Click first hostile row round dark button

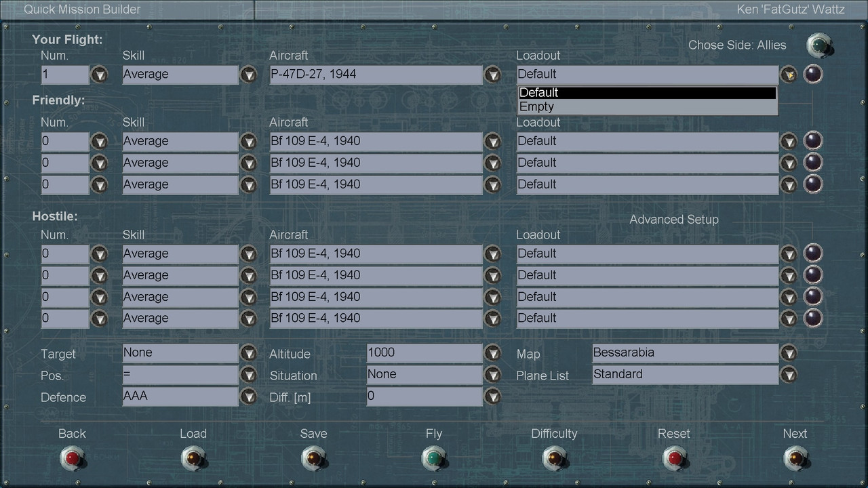point(812,253)
